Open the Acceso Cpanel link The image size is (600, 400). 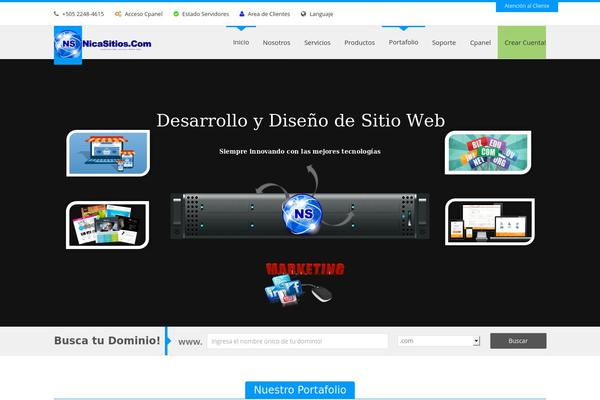point(143,14)
